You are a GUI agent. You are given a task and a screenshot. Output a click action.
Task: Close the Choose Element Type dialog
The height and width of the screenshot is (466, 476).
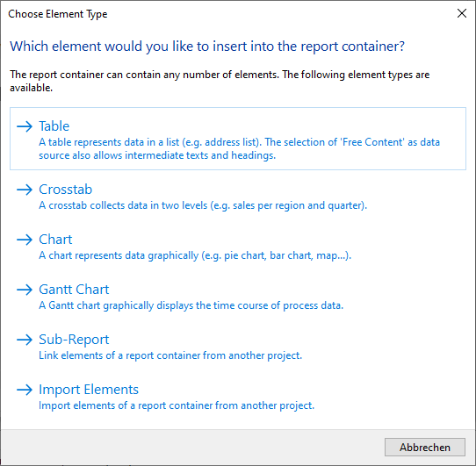click(462, 13)
